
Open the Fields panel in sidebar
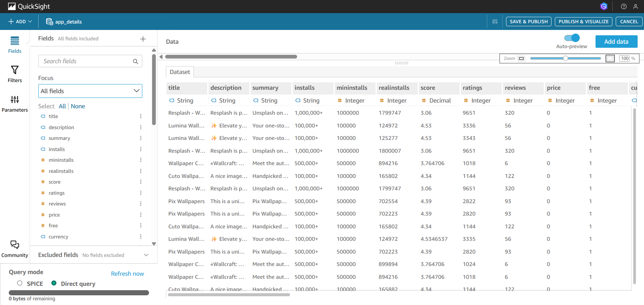[x=14, y=44]
